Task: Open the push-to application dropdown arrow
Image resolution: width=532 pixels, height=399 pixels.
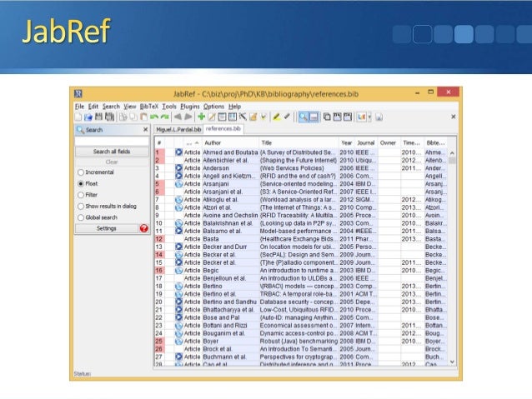Action: pyautogui.click(x=370, y=117)
